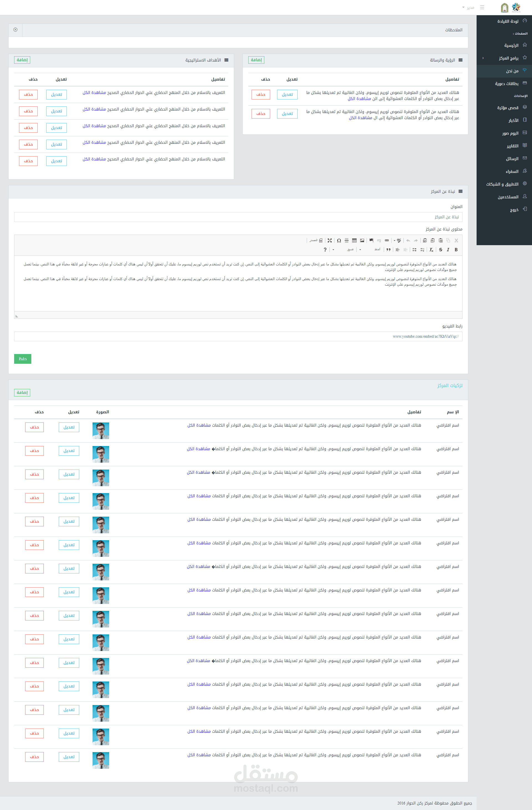Toggle strikethrough formatting in the editor
The width and height of the screenshot is (532, 810).
[441, 250]
